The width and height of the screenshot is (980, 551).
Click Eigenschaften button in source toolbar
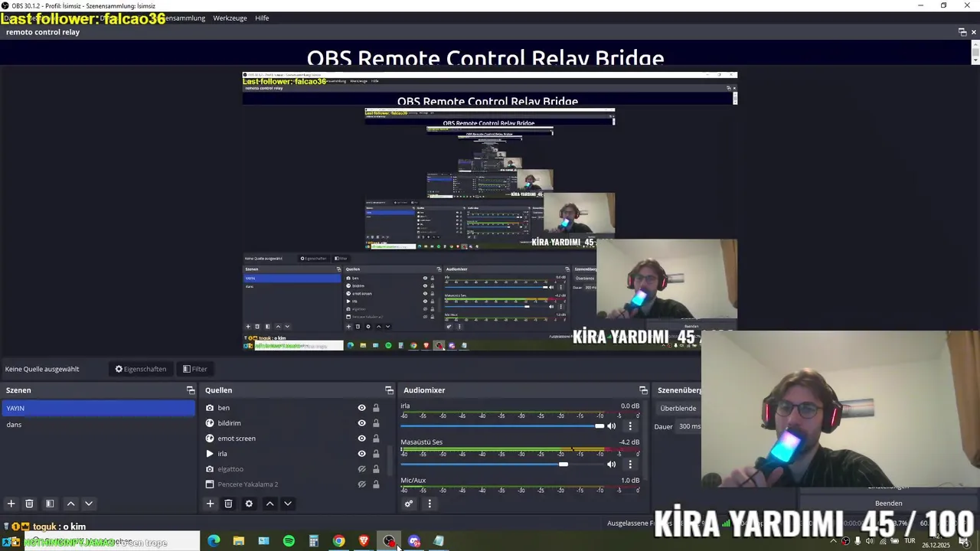pos(141,369)
